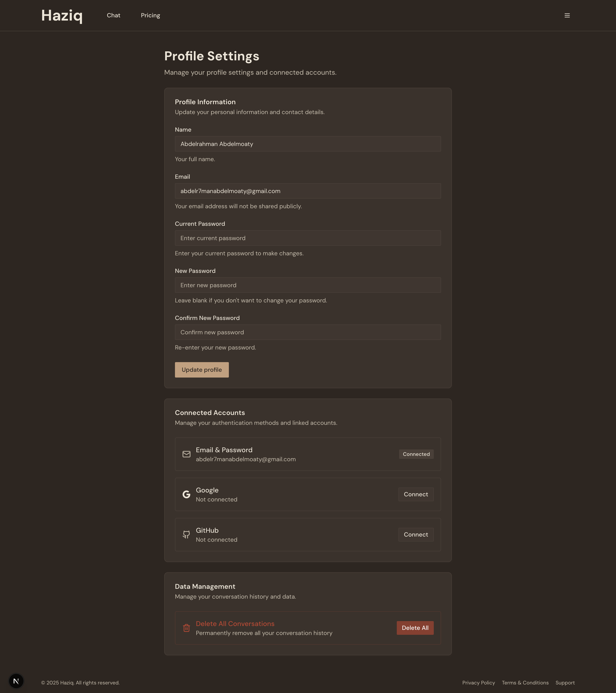Click the envelope icon for Email & Password
This screenshot has height=693, width=616.
186,454
